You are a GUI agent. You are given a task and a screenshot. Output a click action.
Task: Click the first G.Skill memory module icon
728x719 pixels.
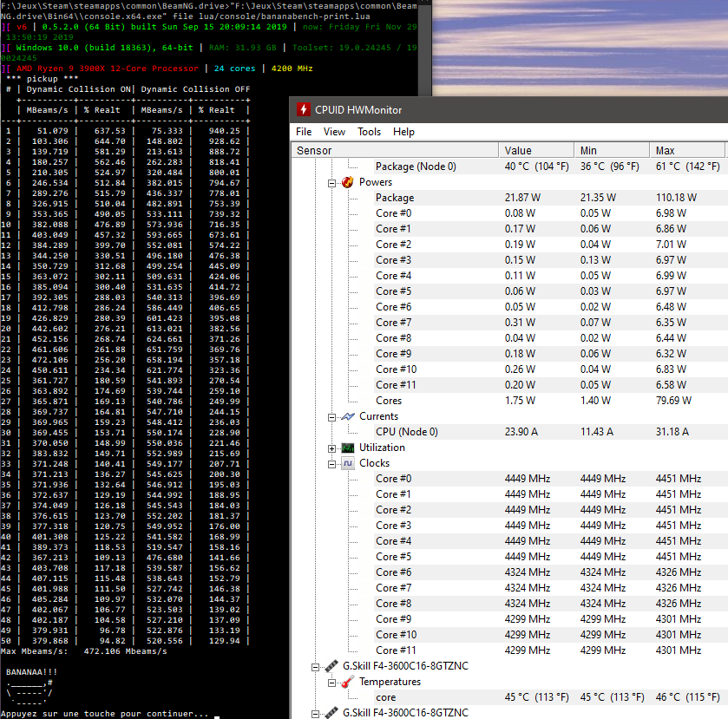click(331, 666)
